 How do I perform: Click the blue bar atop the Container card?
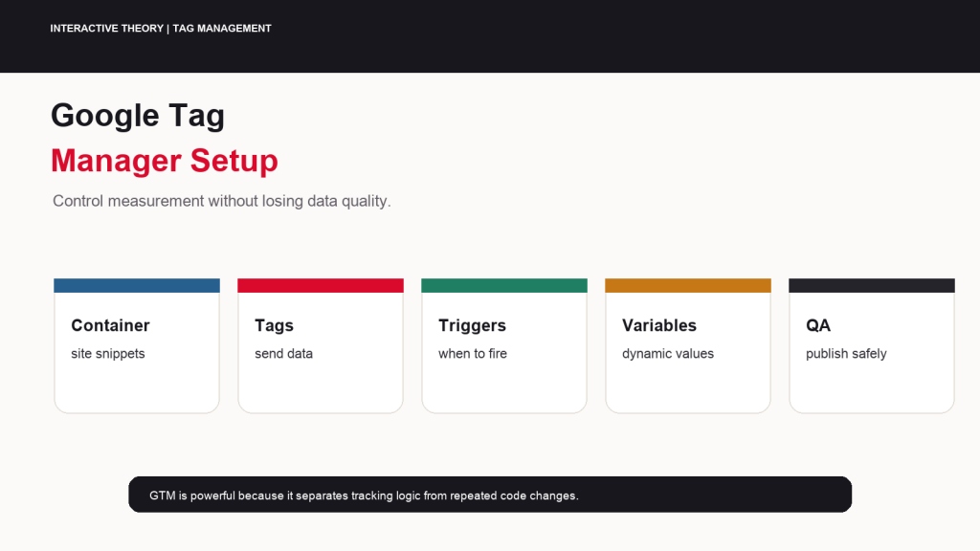[137, 285]
